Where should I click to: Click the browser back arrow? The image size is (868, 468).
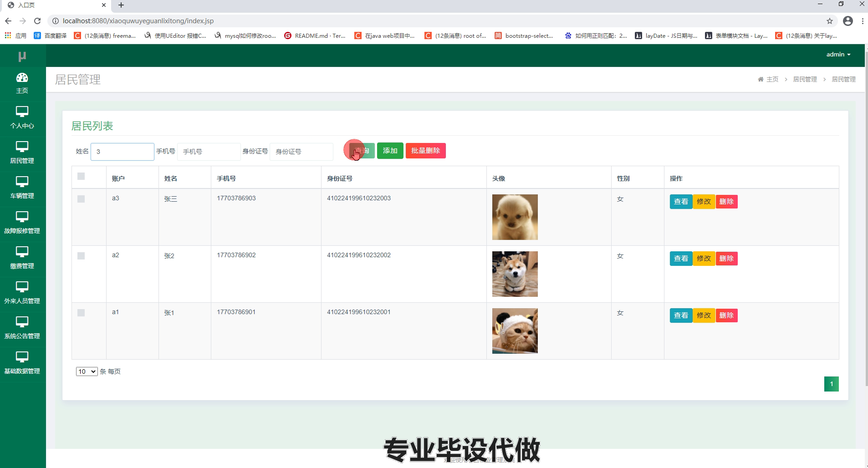[8, 21]
